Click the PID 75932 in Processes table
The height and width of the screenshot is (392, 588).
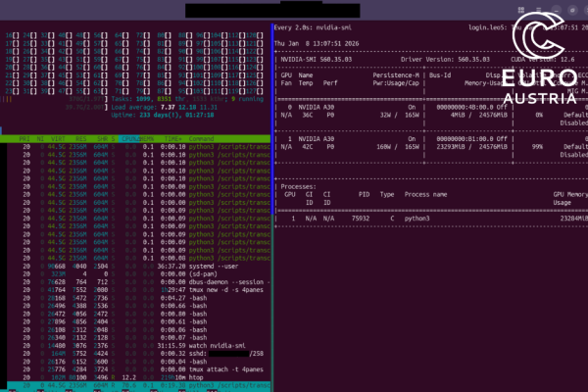361,219
